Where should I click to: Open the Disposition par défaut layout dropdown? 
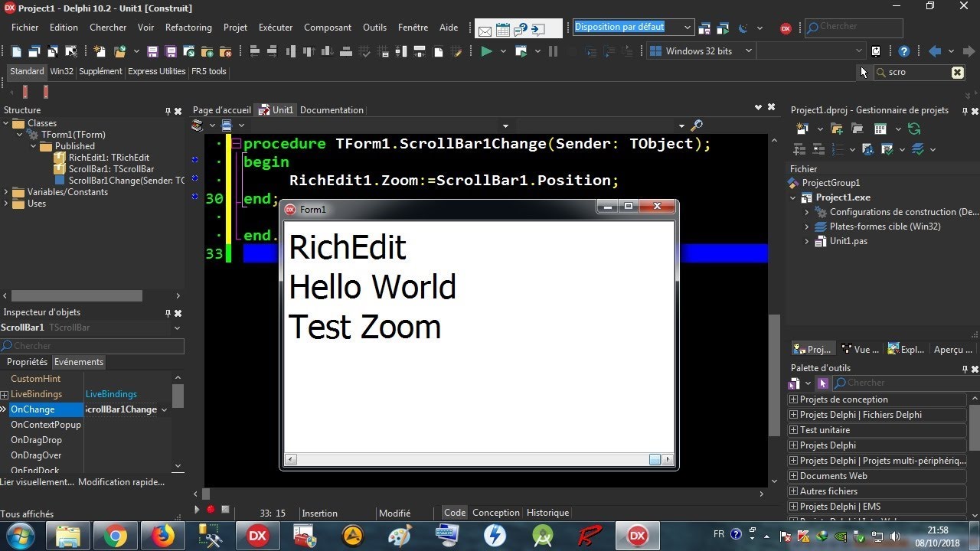tap(688, 28)
